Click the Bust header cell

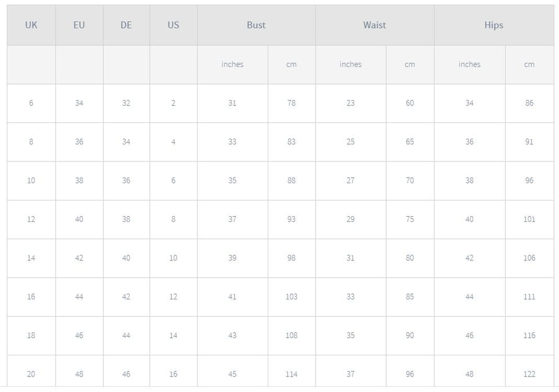tap(256, 25)
